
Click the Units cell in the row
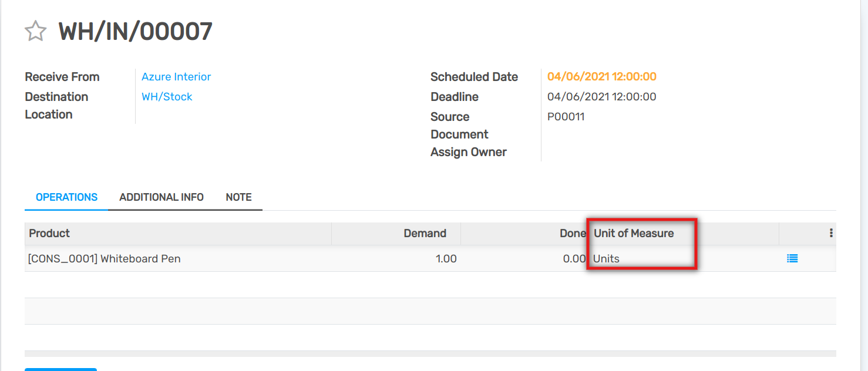(606, 258)
